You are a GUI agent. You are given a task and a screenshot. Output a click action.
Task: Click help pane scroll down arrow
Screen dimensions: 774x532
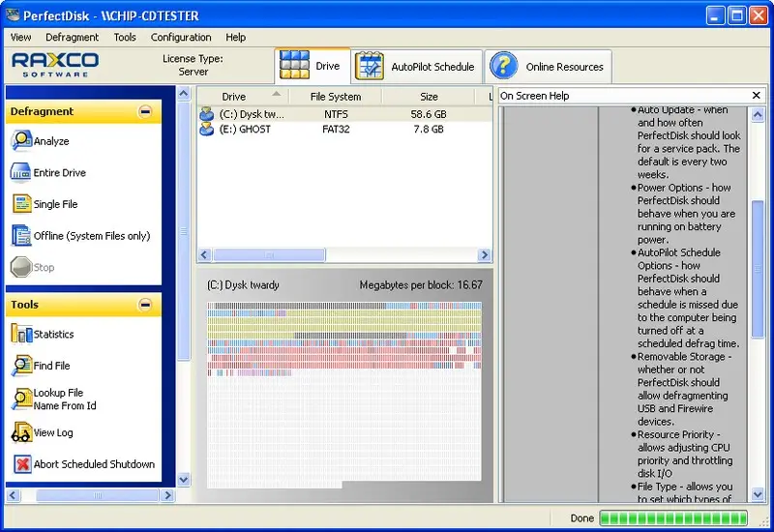758,493
